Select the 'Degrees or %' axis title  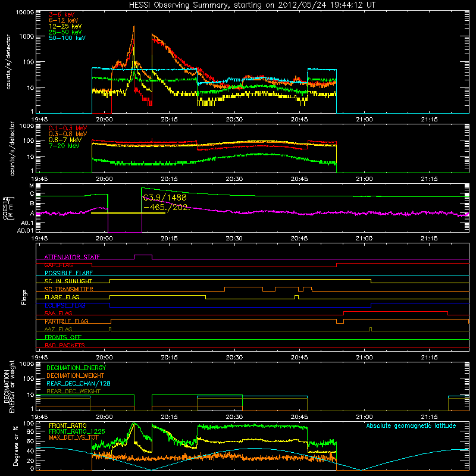(16, 446)
